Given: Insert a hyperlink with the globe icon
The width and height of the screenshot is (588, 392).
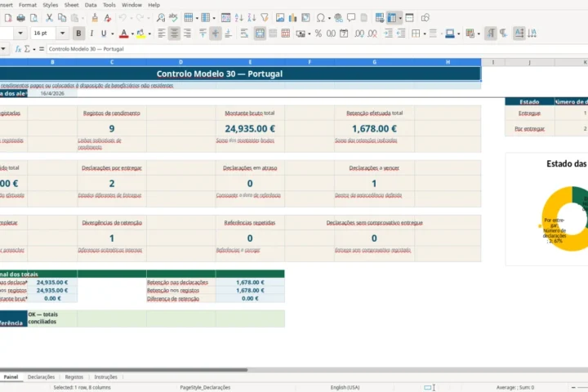Looking at the screenshot, I should coord(338,18).
